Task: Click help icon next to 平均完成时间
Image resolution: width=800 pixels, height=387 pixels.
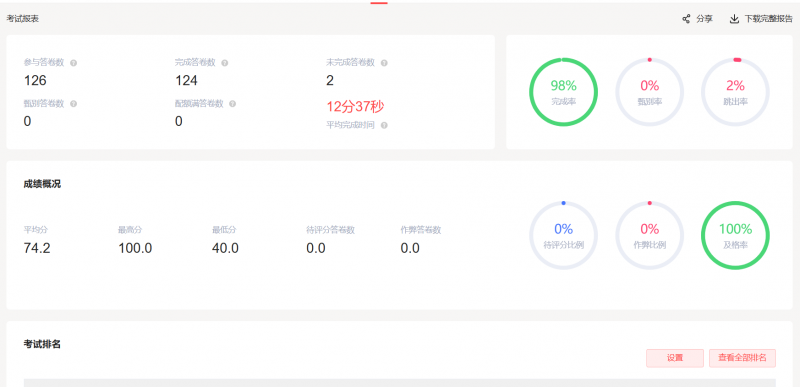Action: coord(384,125)
